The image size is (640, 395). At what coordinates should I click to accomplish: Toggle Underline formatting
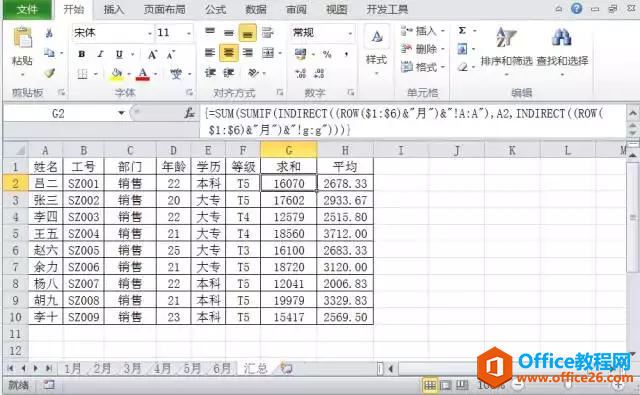[119, 54]
